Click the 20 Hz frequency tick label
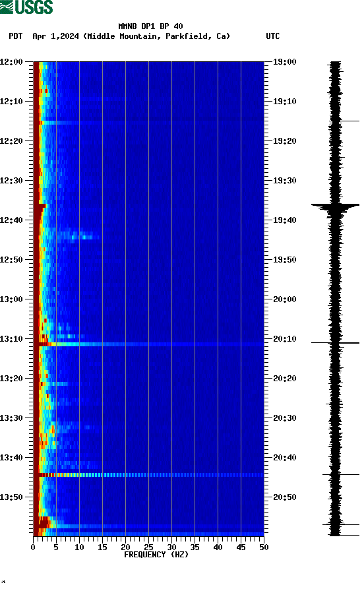This screenshot has width=364, height=589. tap(125, 547)
